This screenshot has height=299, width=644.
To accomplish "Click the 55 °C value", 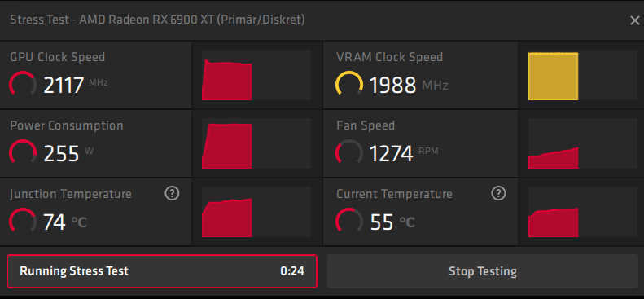I will pyautogui.click(x=392, y=222).
